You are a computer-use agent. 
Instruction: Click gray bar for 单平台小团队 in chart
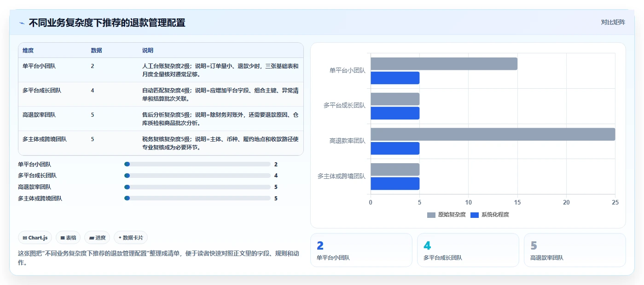[444, 64]
